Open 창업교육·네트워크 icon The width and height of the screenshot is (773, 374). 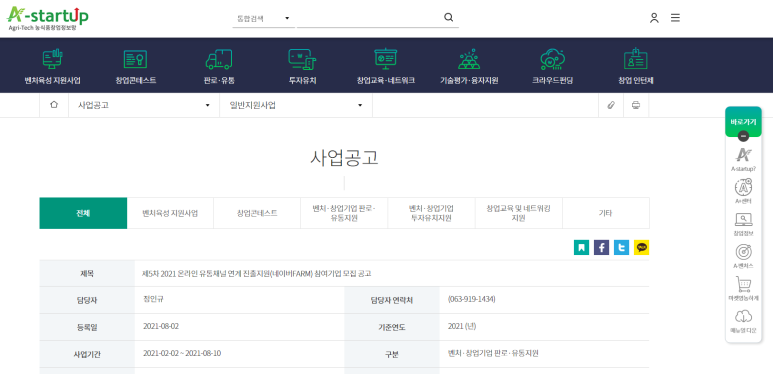386,60
